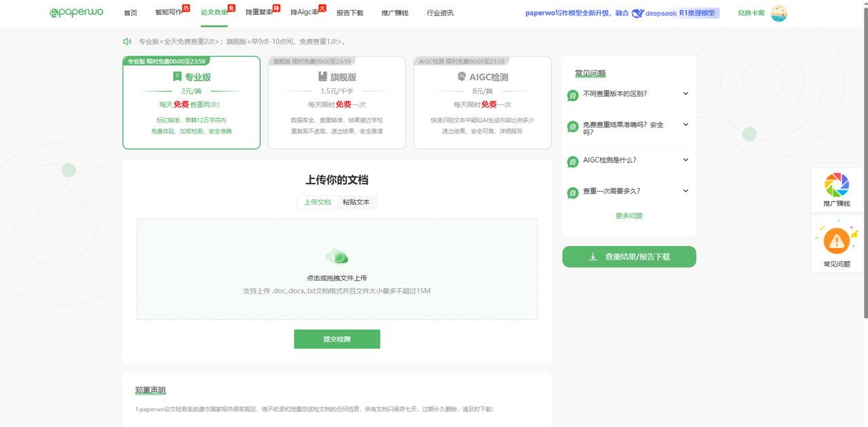Open the 智能写作 menu item
Image resolution: width=868 pixels, height=427 pixels.
(x=168, y=13)
